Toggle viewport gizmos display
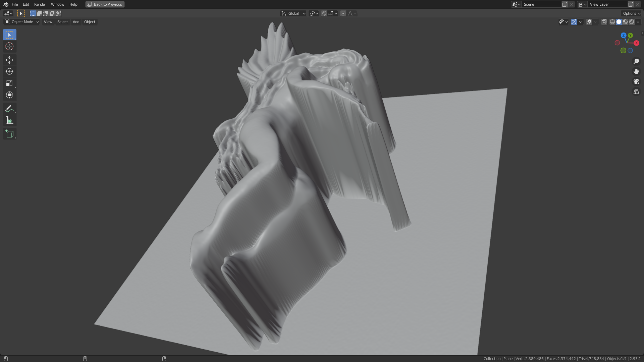 [574, 22]
